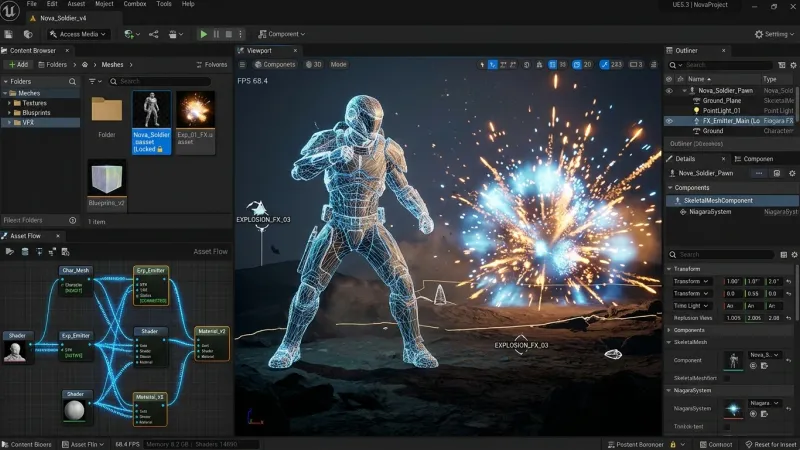Open the Help menu
The image size is (800, 450).
click(188, 4)
